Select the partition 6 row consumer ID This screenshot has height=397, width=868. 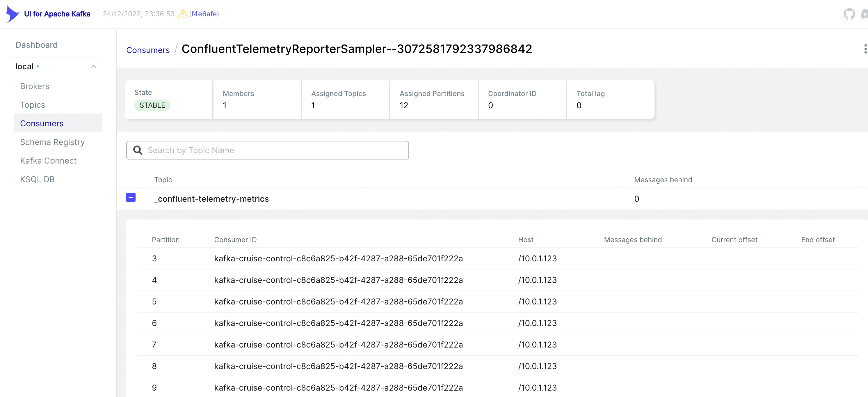338,323
